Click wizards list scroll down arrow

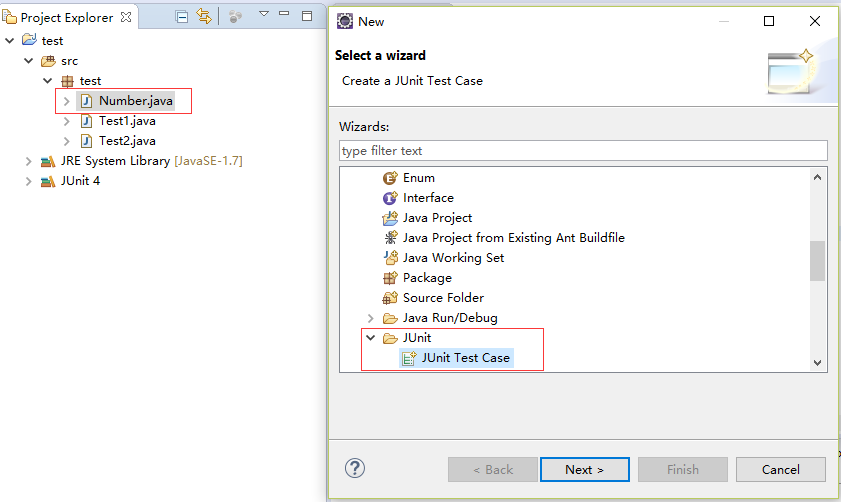[817, 363]
